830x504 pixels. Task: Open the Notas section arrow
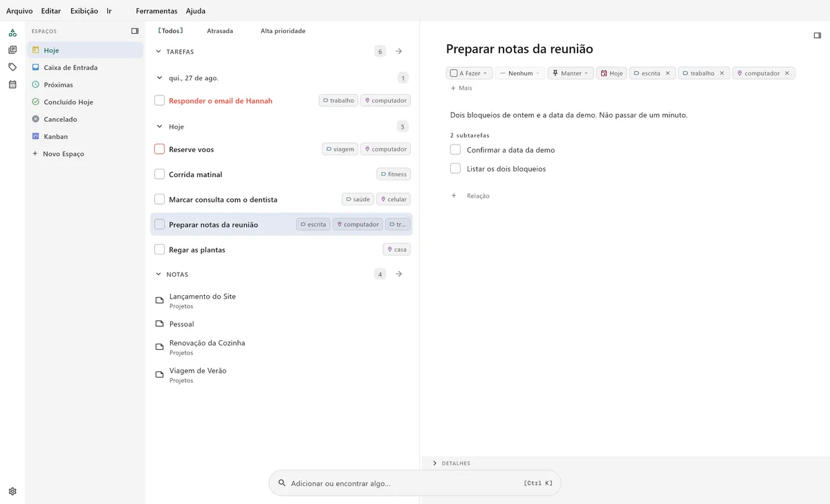coord(398,274)
